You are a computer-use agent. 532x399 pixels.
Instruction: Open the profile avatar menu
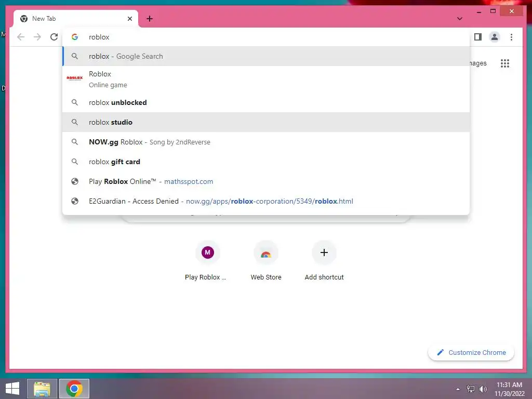pos(495,37)
